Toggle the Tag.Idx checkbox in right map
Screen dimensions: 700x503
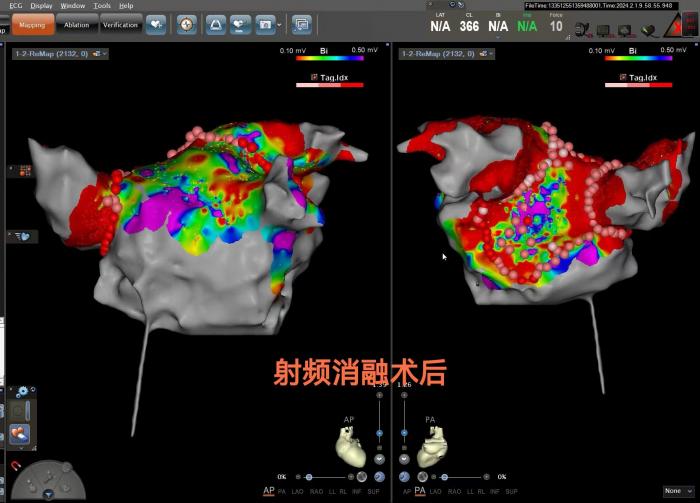[x=622, y=77]
